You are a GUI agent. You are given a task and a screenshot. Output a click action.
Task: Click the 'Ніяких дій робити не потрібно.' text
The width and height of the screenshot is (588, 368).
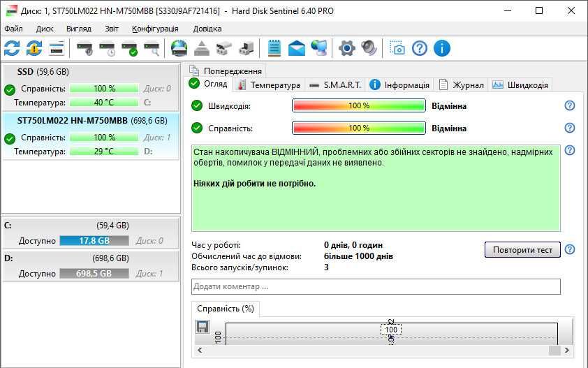[255, 184]
